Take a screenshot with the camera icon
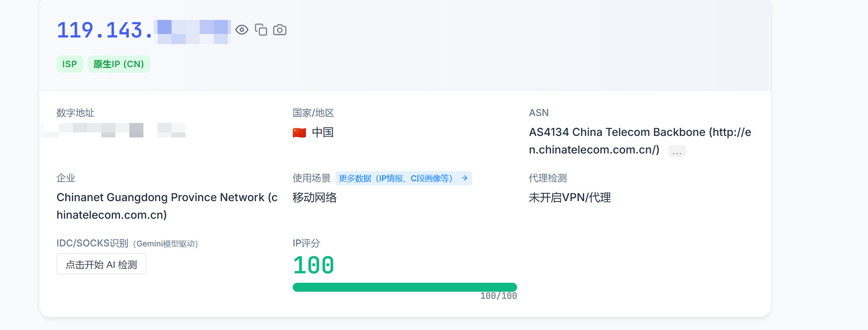The image size is (868, 330). point(280,30)
